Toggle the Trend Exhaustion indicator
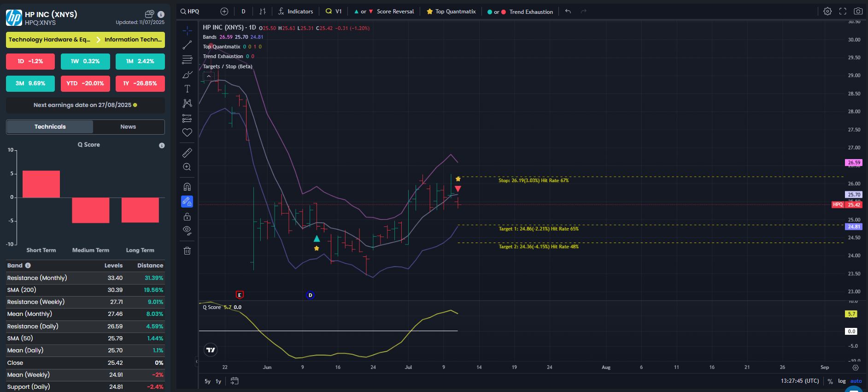Screen dimensions: 868x392 [x=520, y=12]
